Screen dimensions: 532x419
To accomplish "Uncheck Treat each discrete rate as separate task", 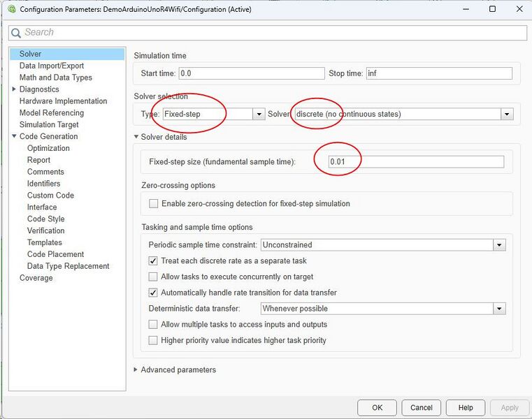I will [153, 260].
